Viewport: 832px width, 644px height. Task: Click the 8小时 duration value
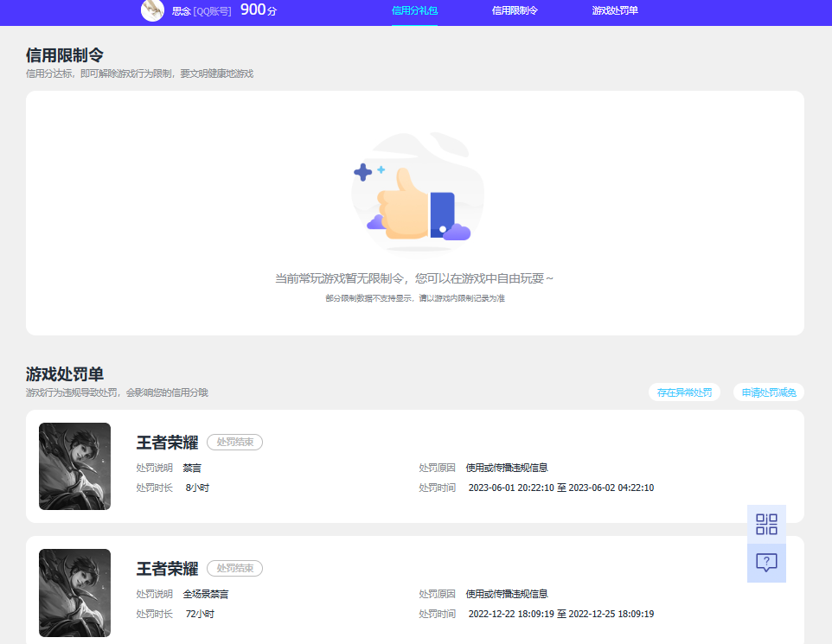[x=197, y=488]
